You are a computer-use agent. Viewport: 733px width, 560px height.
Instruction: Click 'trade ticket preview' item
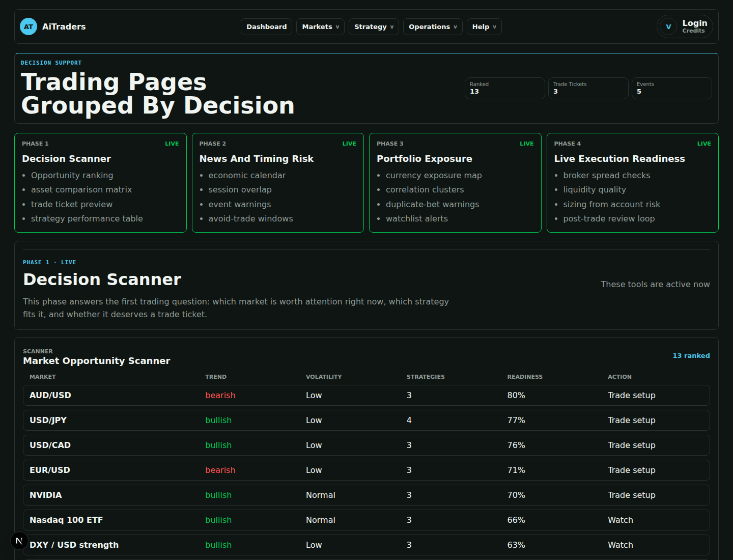(x=72, y=204)
